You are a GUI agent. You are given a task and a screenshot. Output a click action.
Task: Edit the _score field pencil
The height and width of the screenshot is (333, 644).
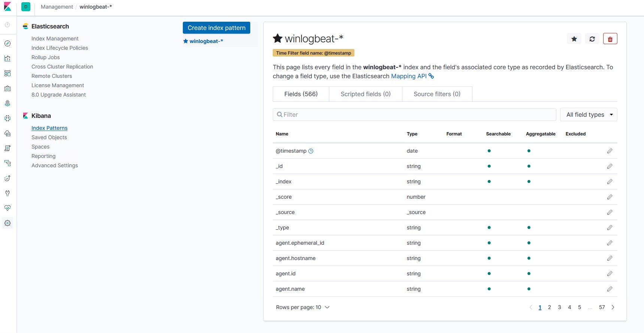[610, 197]
